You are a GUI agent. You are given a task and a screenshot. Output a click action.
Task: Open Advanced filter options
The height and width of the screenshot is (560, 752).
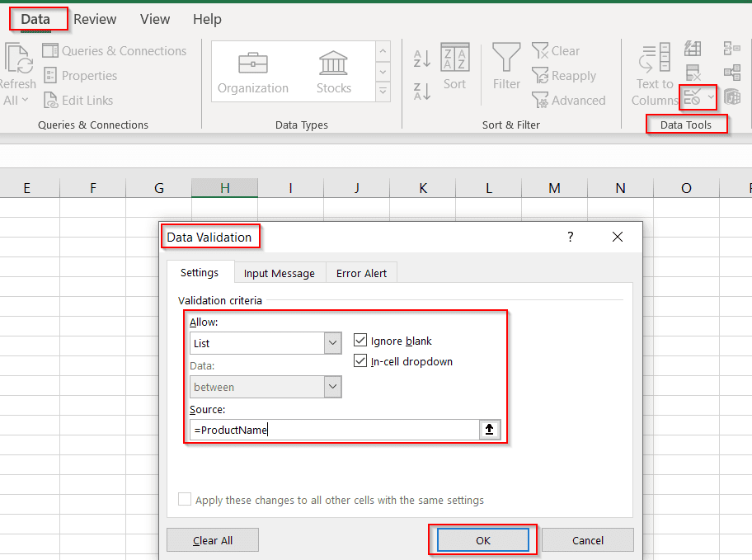click(x=569, y=100)
